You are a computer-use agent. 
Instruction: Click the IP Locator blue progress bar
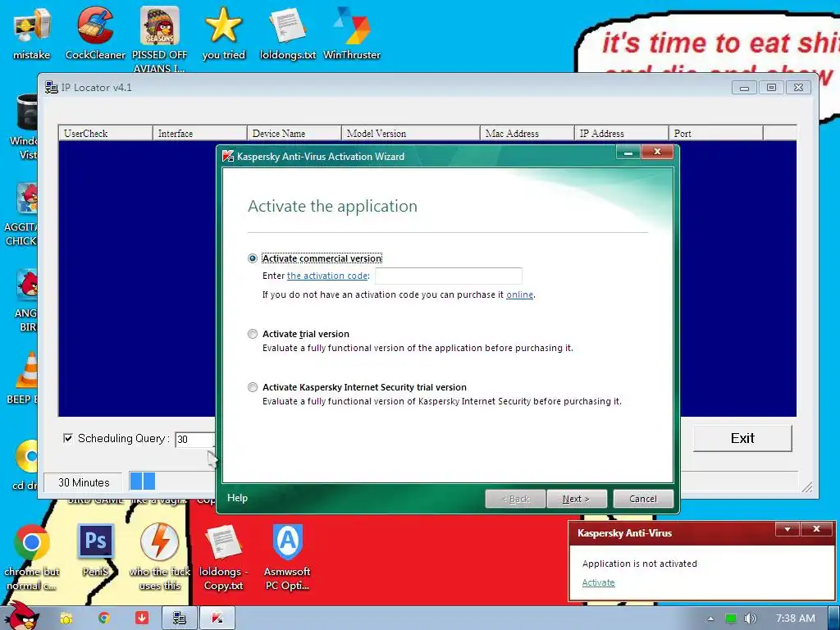(143, 481)
